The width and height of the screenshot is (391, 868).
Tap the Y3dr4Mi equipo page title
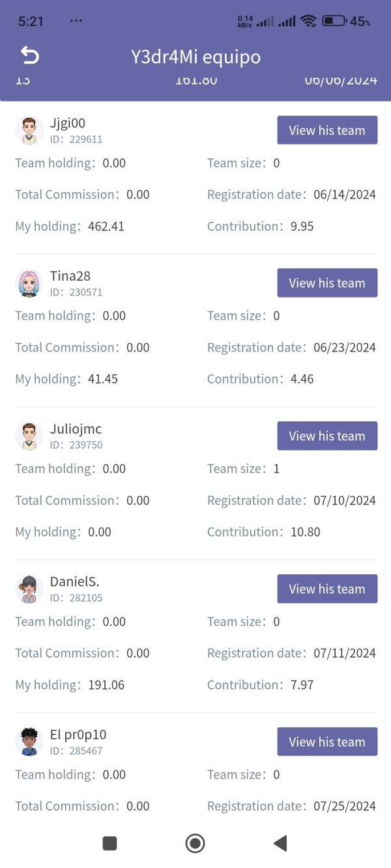[x=195, y=57]
